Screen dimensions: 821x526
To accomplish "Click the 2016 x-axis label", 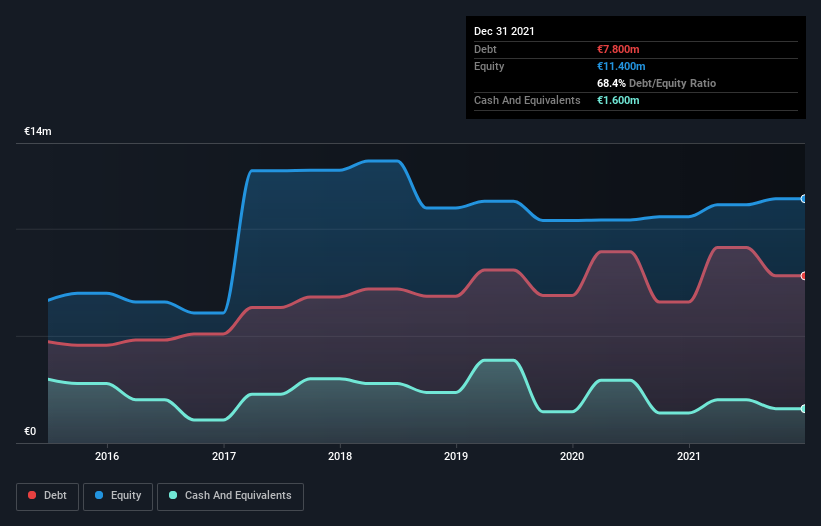I will point(107,456).
